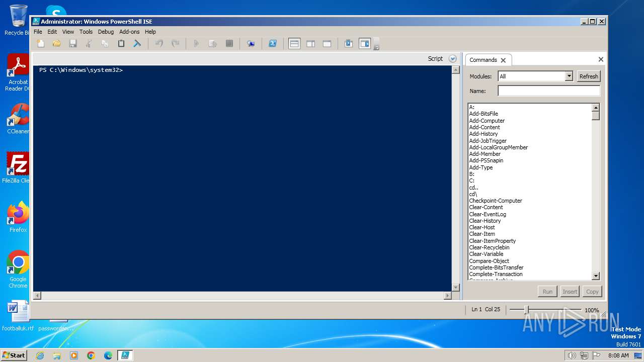The height and width of the screenshot is (362, 644).
Task: Start PowerShell.exe console icon
Action: pyautogui.click(x=272, y=44)
